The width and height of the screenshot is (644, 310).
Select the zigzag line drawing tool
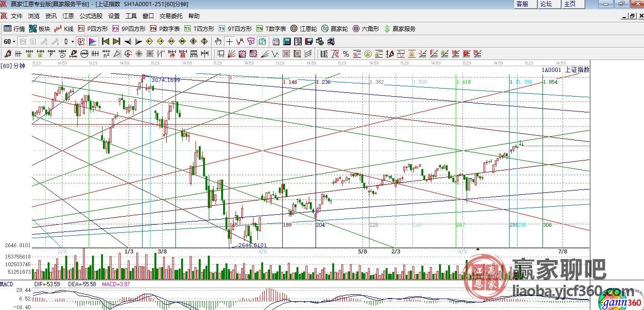[240, 41]
